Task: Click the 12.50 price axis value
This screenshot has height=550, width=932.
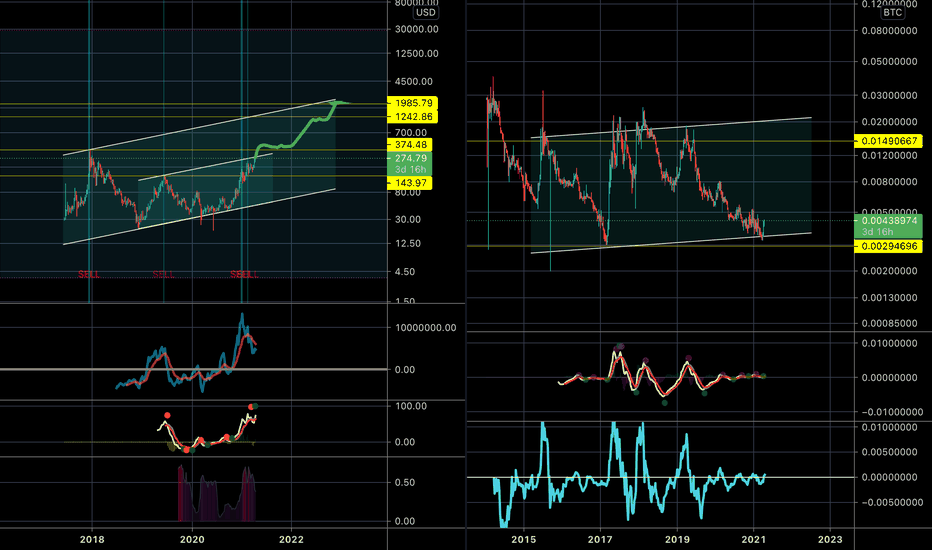Action: pos(408,244)
